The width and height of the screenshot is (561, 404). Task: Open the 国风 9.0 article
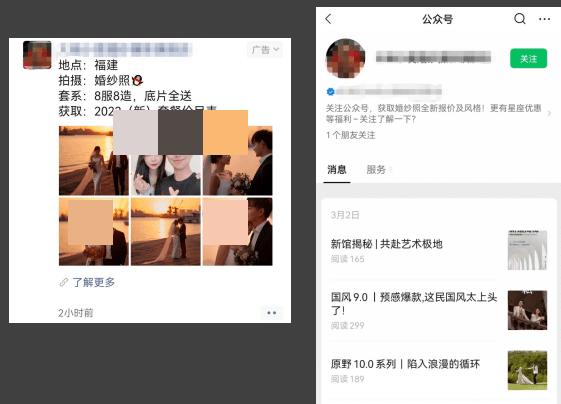[x=414, y=303]
